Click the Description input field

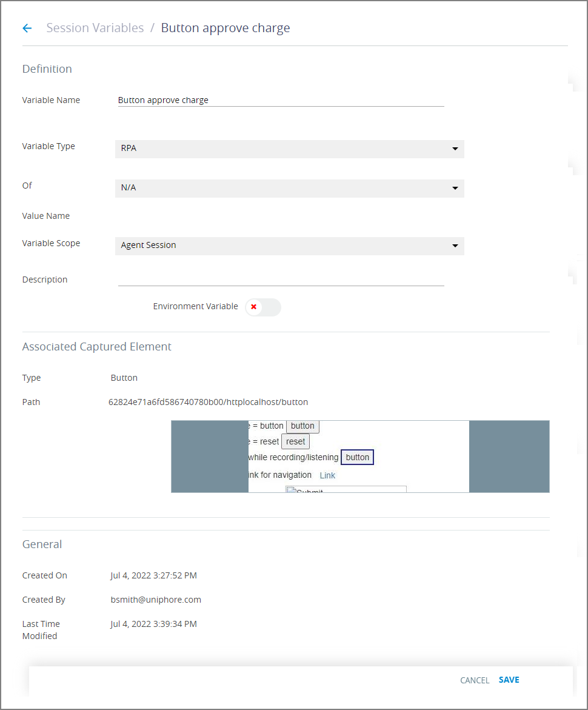281,280
